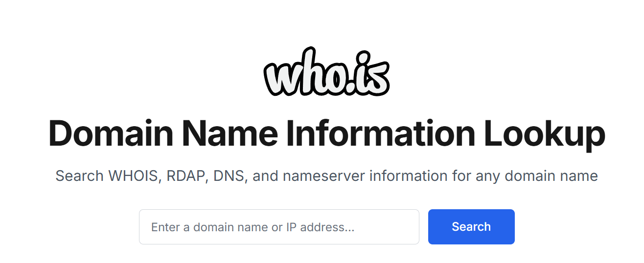The height and width of the screenshot is (263, 644).
Task: Click the word "Lookup" in the heading
Action: (x=545, y=134)
